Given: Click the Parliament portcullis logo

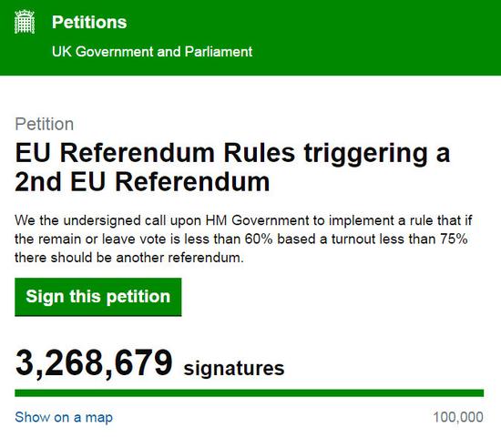Looking at the screenshot, I should [x=25, y=22].
